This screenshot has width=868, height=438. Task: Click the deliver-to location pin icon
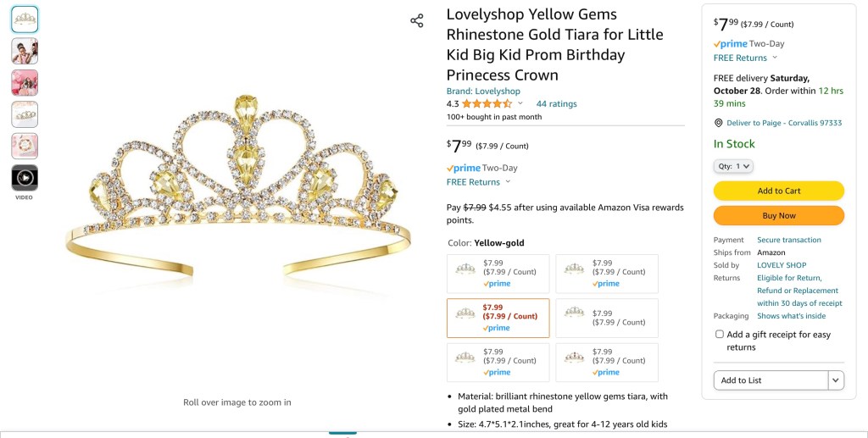click(x=718, y=123)
